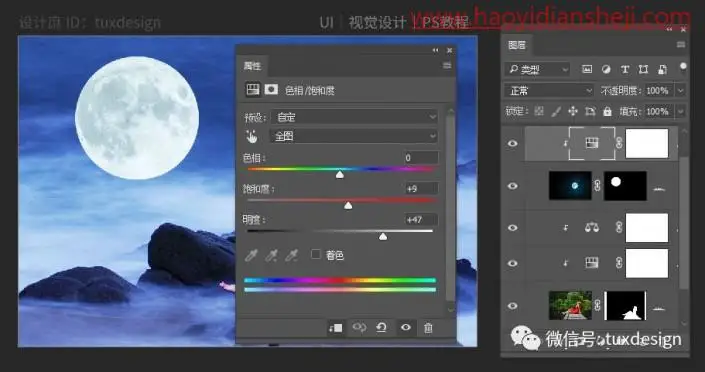
Task: Click the link icon on the woman photo layer
Action: [x=598, y=305]
